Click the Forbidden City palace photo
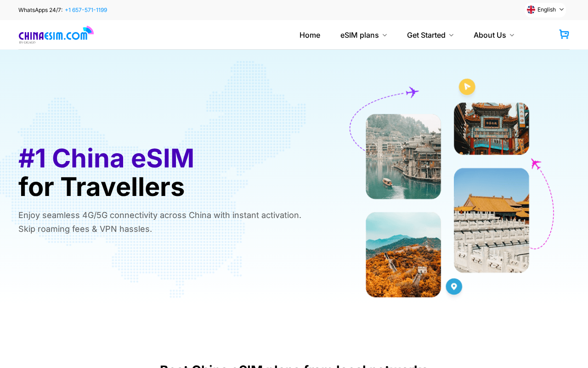 pyautogui.click(x=492, y=220)
